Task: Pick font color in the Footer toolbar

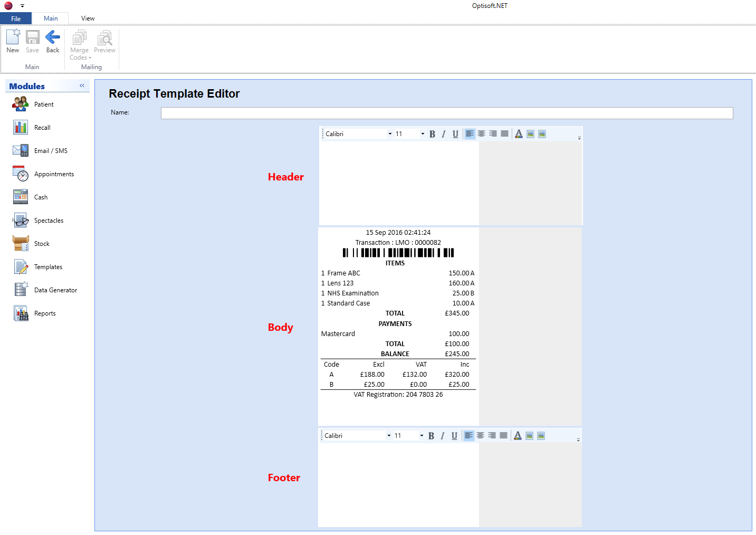Action: click(x=518, y=436)
